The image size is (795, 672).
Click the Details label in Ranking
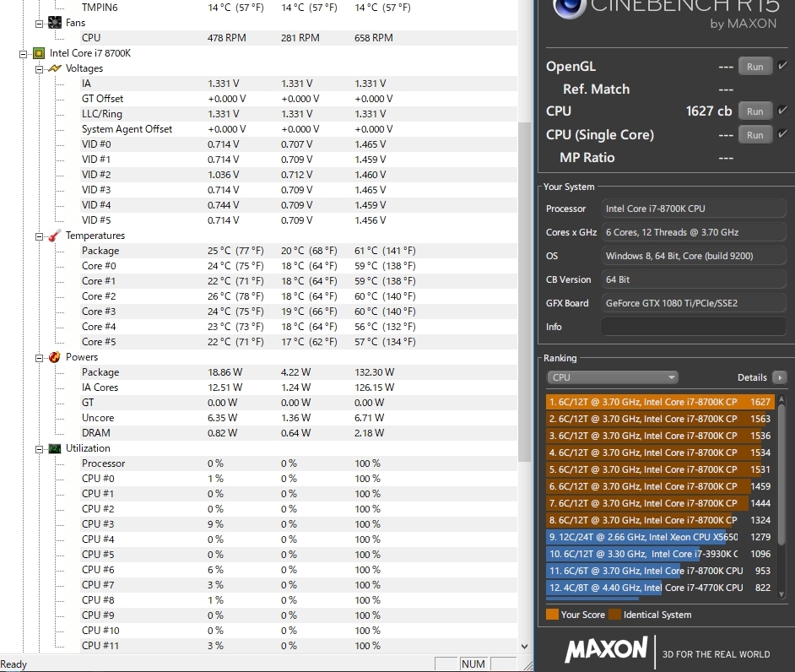point(752,377)
